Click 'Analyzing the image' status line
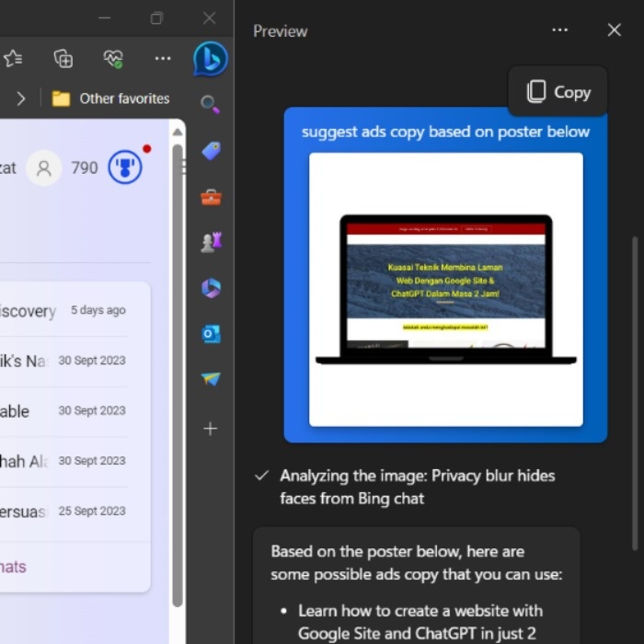Viewport: 644px width, 644px height. pyautogui.click(x=418, y=487)
